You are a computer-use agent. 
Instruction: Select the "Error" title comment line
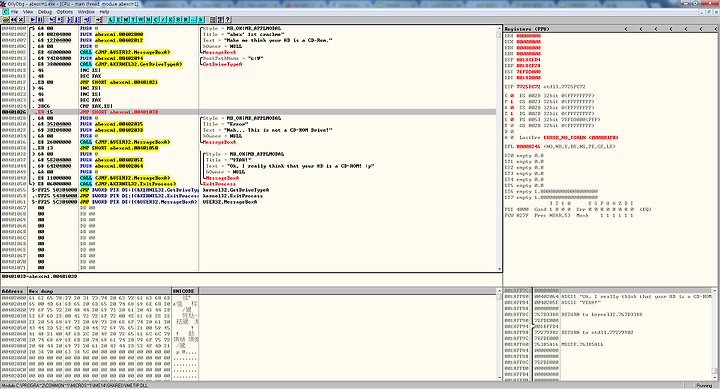(x=225, y=124)
